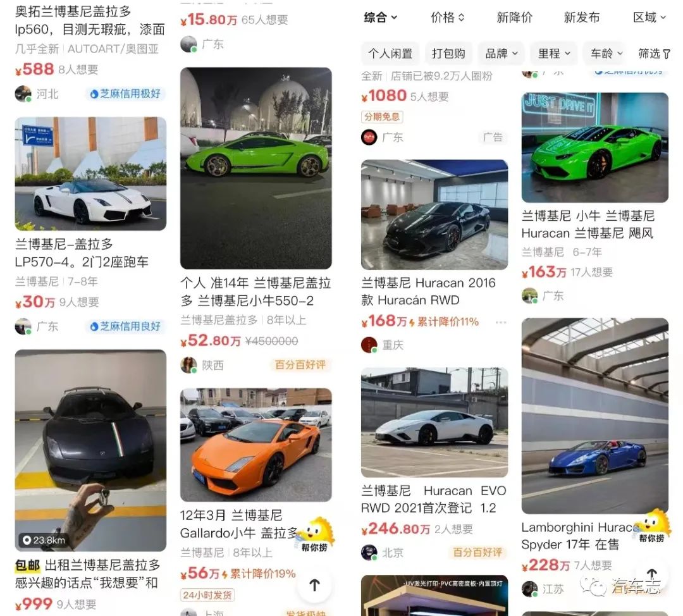Click the 筛选 filter funnel icon
This screenshot has height=616, width=683.
click(x=667, y=54)
